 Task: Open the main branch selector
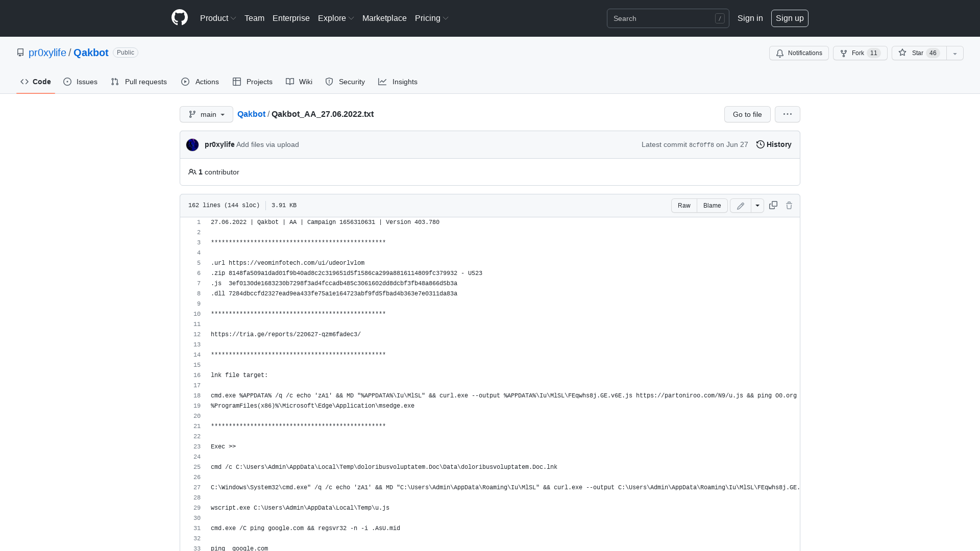click(206, 114)
